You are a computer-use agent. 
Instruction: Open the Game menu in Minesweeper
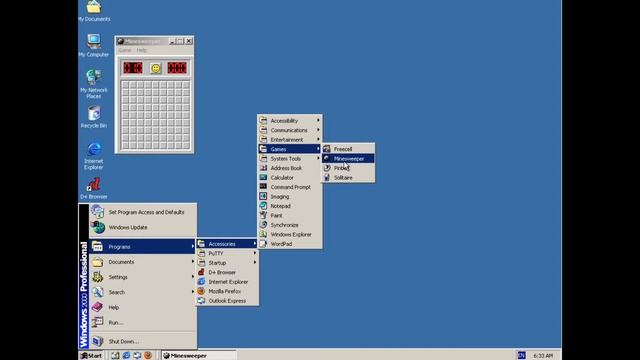tap(125, 50)
